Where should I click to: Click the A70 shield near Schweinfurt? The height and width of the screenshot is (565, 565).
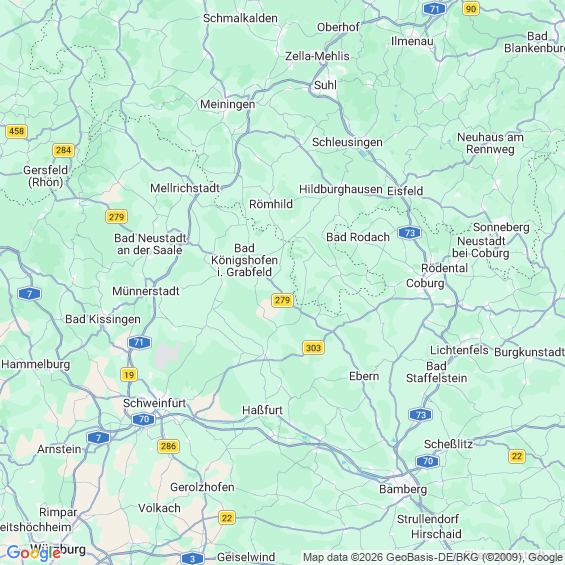[143, 419]
